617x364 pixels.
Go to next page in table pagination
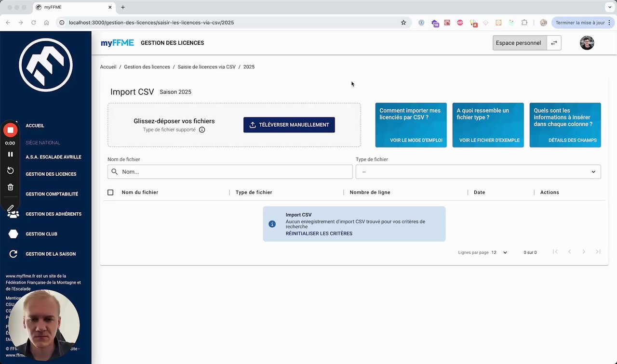[x=584, y=252]
